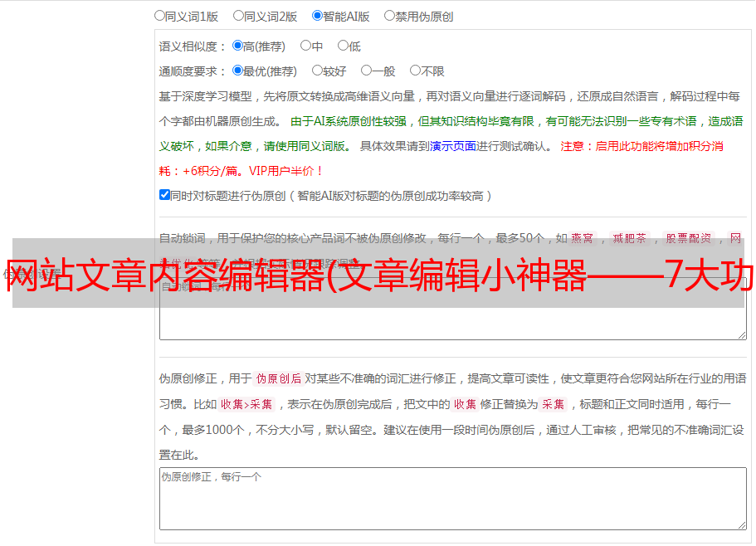Viewport: 756px width, 546px height.
Task: Open the 演示页面 link
Action: 453,146
